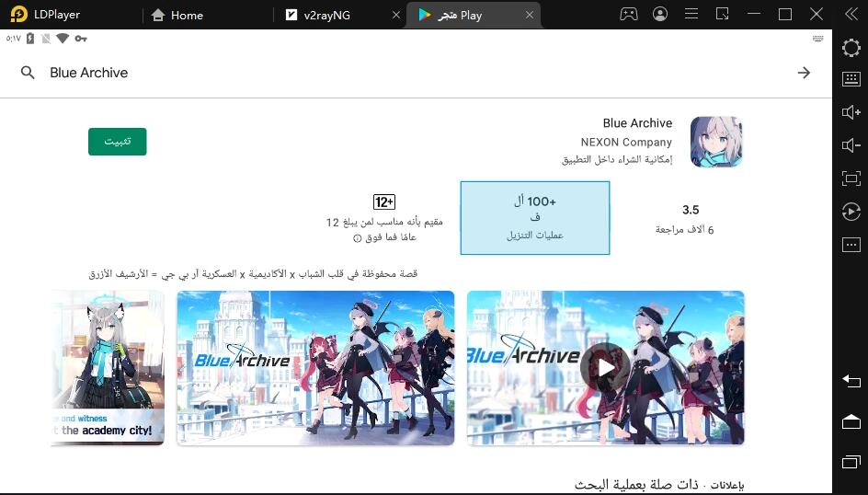The height and width of the screenshot is (495, 868).
Task: Close the Play store tab
Action: [530, 15]
